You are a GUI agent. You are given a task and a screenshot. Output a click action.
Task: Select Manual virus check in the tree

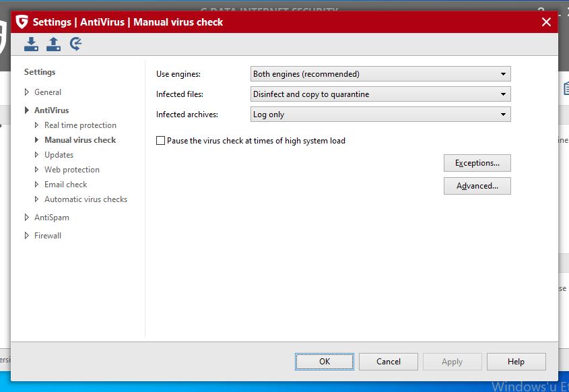pyautogui.click(x=80, y=139)
